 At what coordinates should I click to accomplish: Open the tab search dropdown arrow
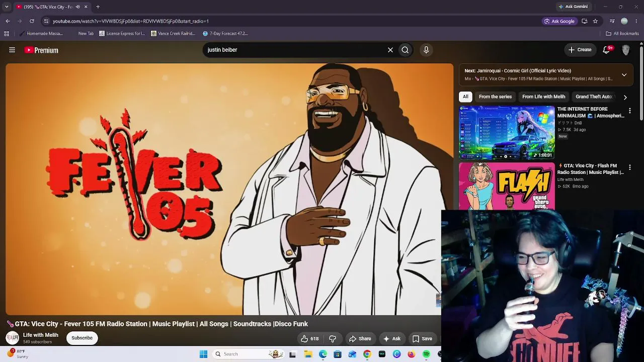[7, 7]
